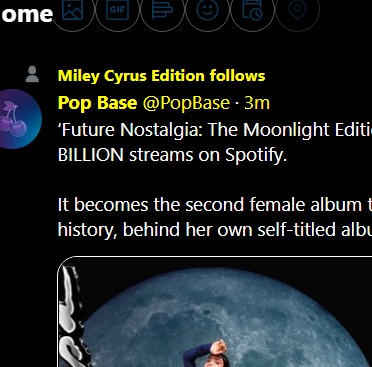Click the 'It becomes the second female album' line
This screenshot has width=372, height=367.
tap(215, 204)
